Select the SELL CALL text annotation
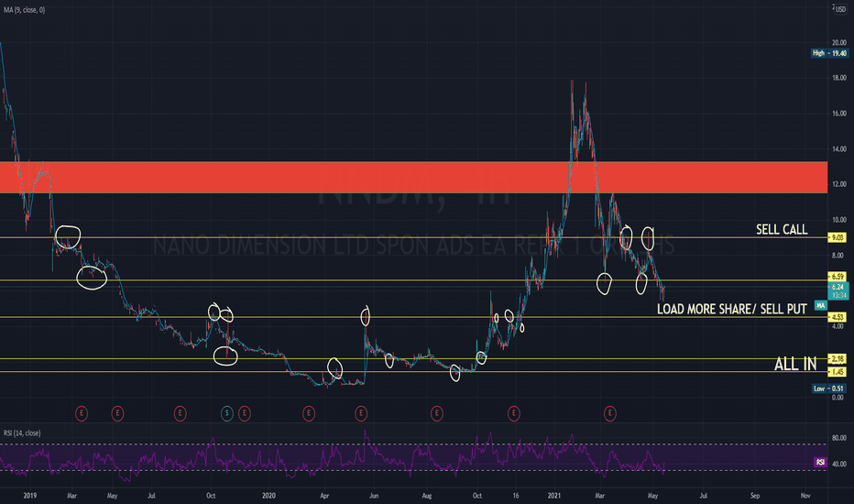 pyautogui.click(x=782, y=229)
